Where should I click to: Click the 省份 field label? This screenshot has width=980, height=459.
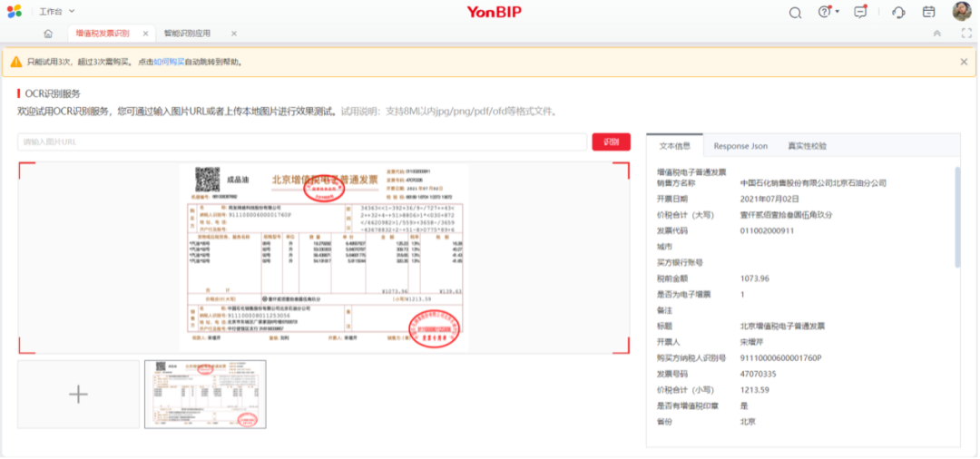(664, 422)
